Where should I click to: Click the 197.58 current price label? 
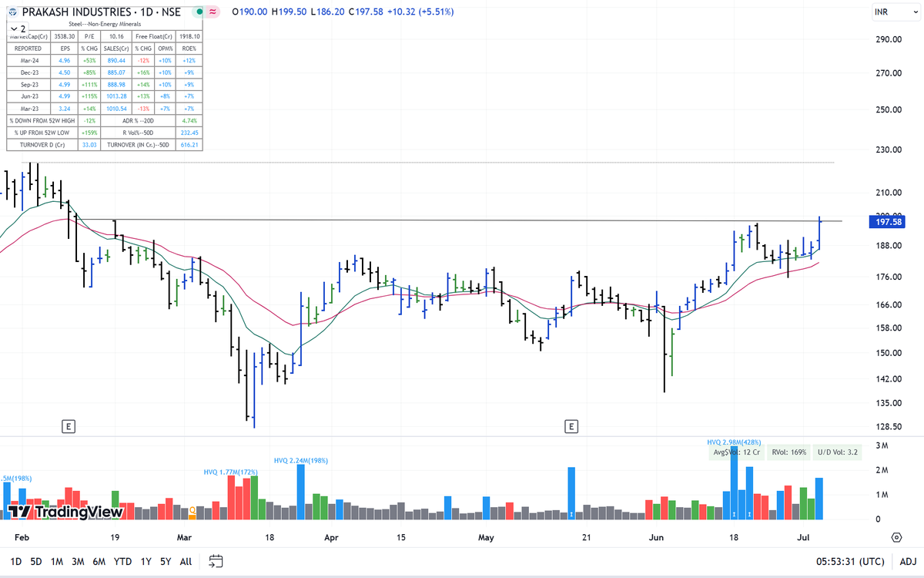coord(889,222)
